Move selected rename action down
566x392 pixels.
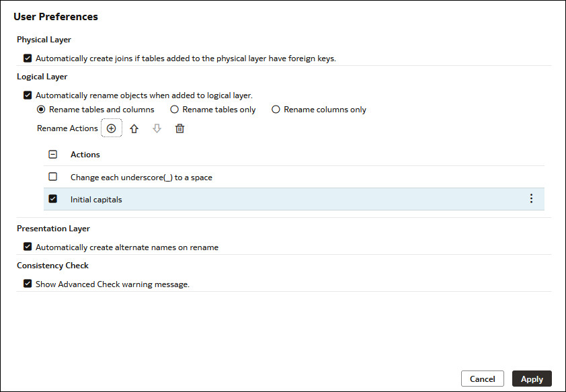tap(157, 128)
